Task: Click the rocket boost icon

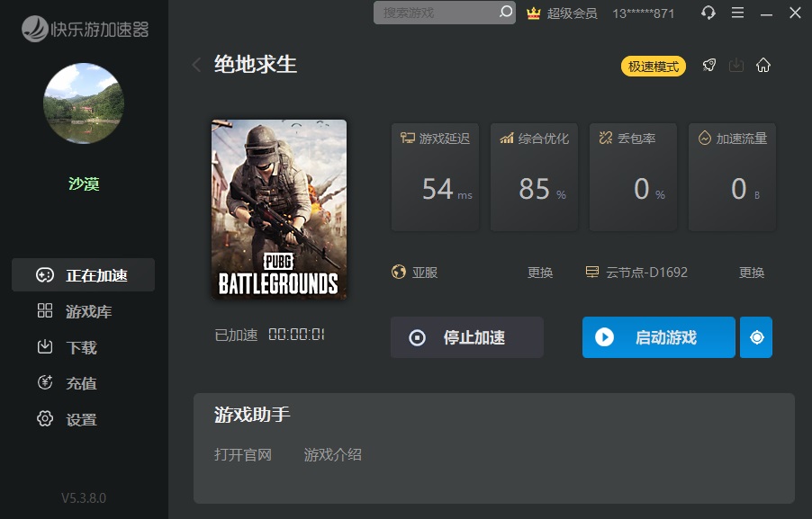Action: pos(709,65)
